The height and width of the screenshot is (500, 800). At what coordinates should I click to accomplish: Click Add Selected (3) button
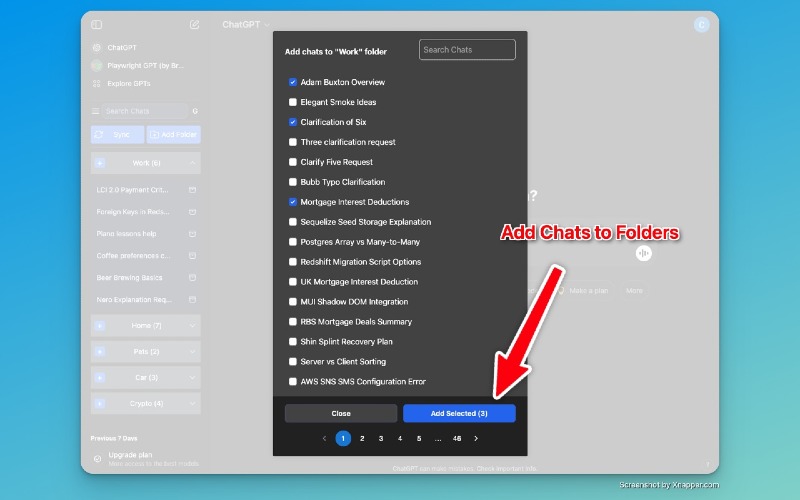click(x=459, y=413)
